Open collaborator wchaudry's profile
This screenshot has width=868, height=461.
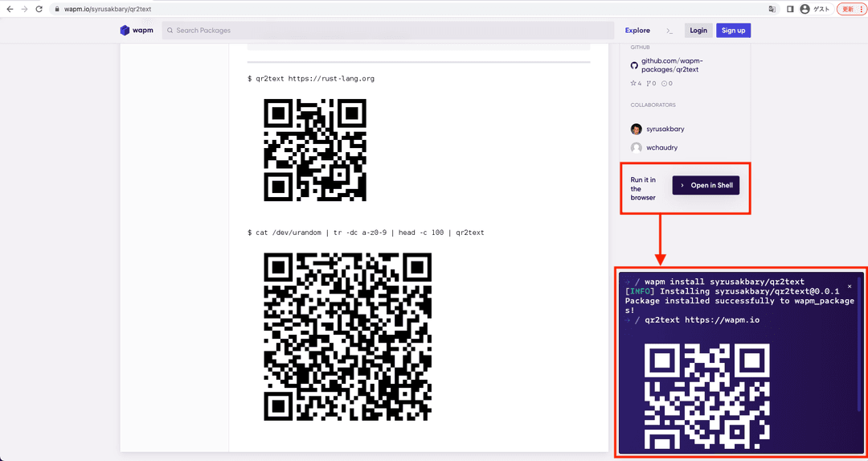661,147
